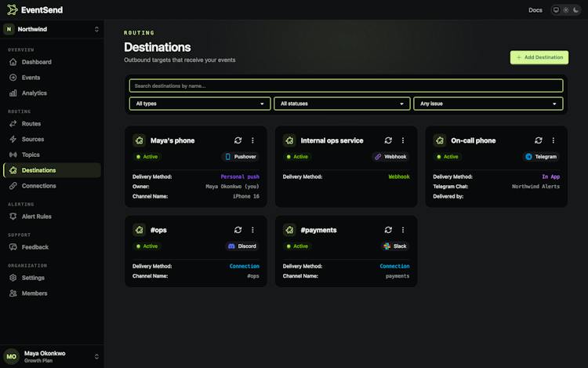Screen dimensions: 588x368
Task: Open the Internal ops service card title
Action: (332, 140)
